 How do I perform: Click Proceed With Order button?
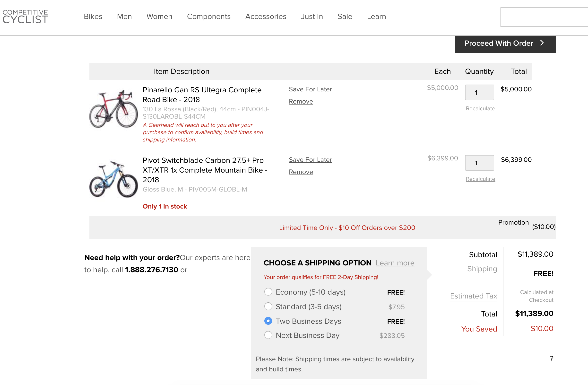click(505, 44)
